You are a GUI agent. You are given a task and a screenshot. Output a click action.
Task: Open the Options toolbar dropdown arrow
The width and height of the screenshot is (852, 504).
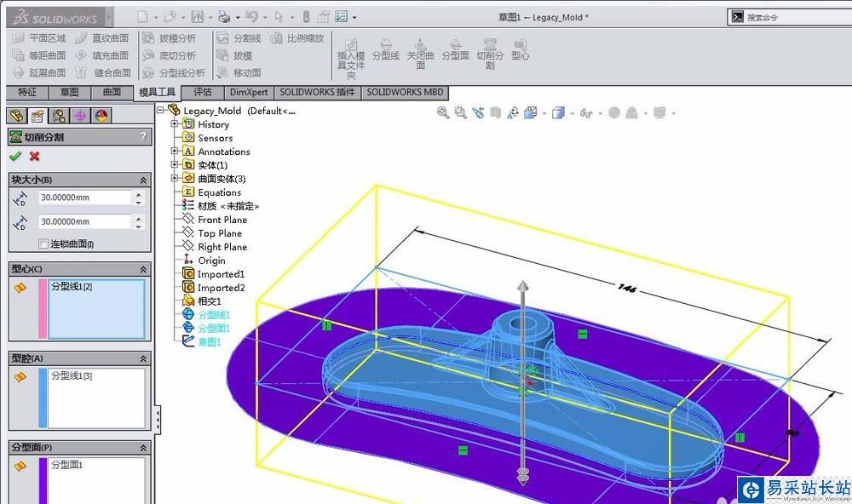point(354,18)
